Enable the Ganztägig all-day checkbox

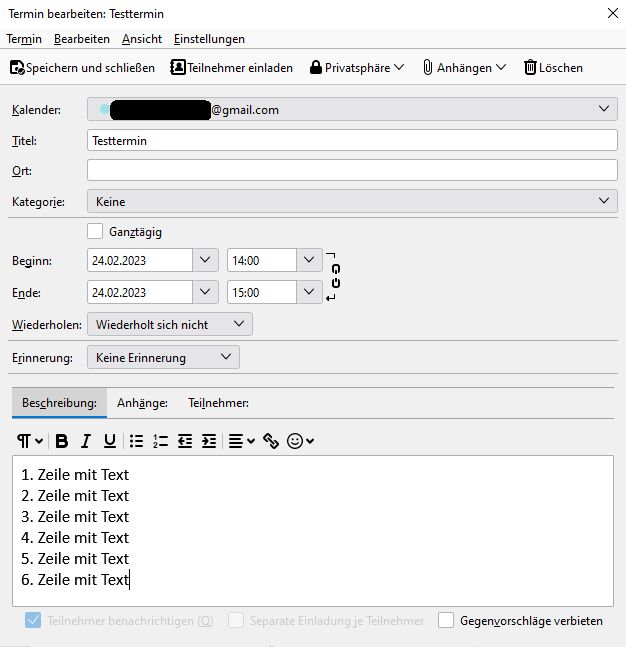[95, 231]
